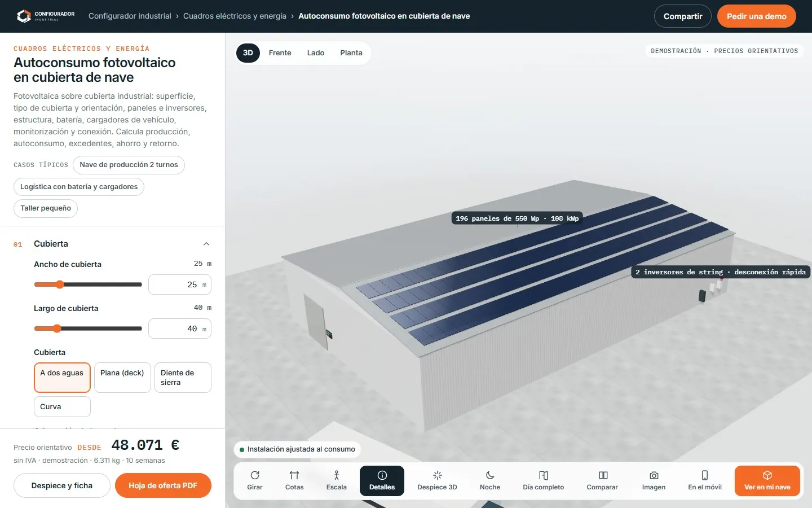Switch to the Lado view tab
Screen dimensions: 812x508
(316, 53)
